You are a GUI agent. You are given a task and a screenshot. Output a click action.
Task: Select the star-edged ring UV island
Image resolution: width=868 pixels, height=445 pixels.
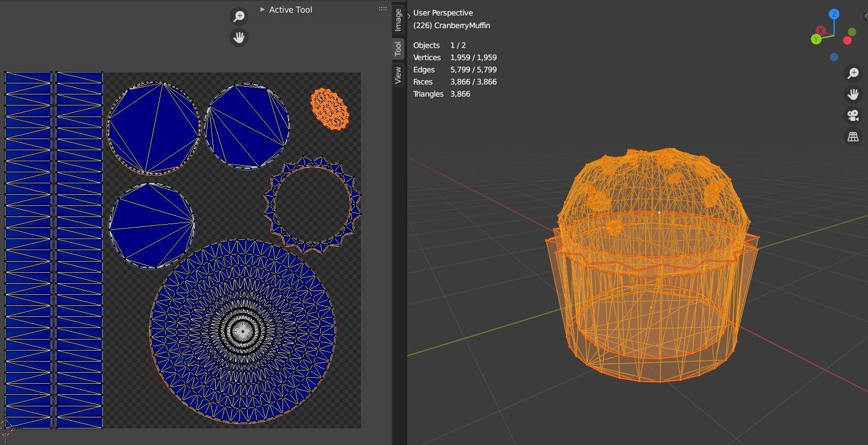(313, 205)
